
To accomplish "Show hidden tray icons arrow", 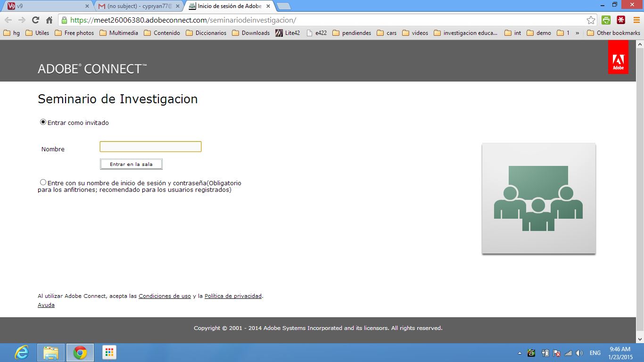I will tap(520, 353).
